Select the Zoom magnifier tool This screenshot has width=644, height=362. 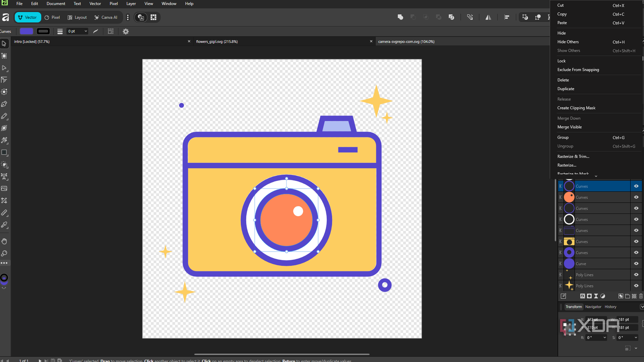coord(4,254)
